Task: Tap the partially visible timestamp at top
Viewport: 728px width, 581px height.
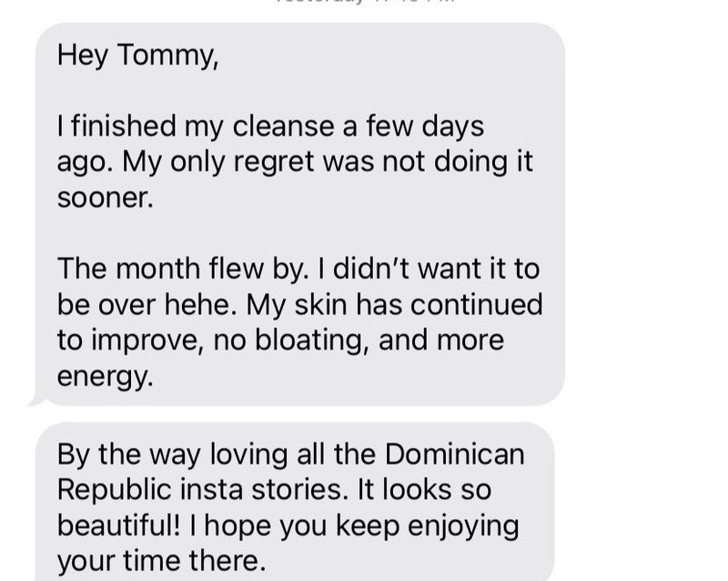Action: [364, 2]
